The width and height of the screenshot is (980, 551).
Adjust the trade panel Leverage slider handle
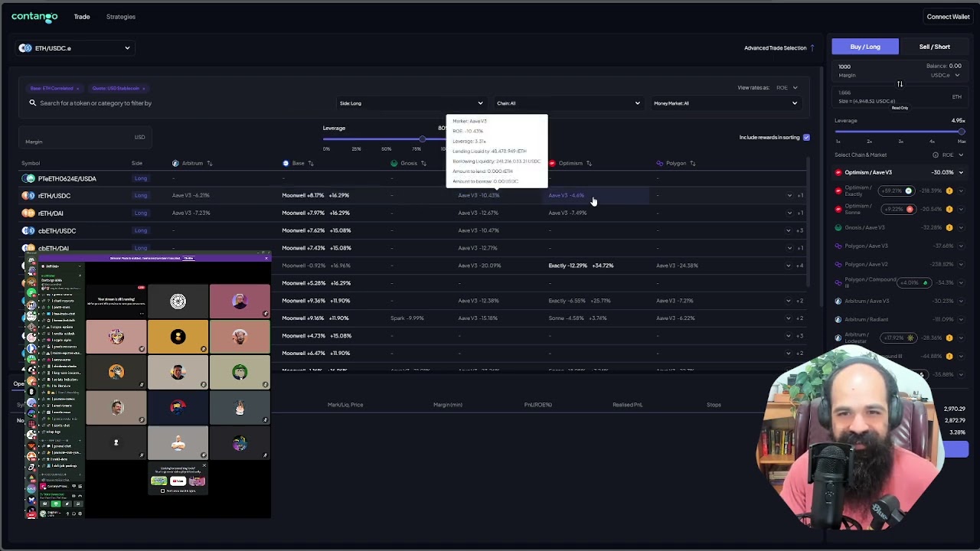(962, 132)
